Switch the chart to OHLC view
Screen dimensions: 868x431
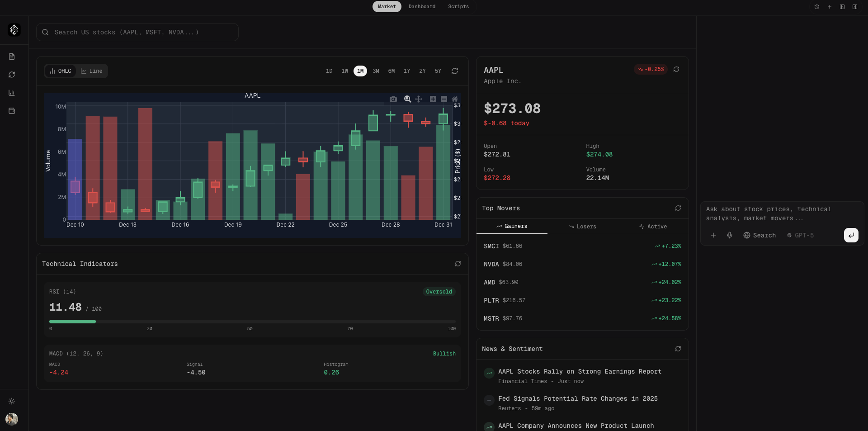[61, 71]
